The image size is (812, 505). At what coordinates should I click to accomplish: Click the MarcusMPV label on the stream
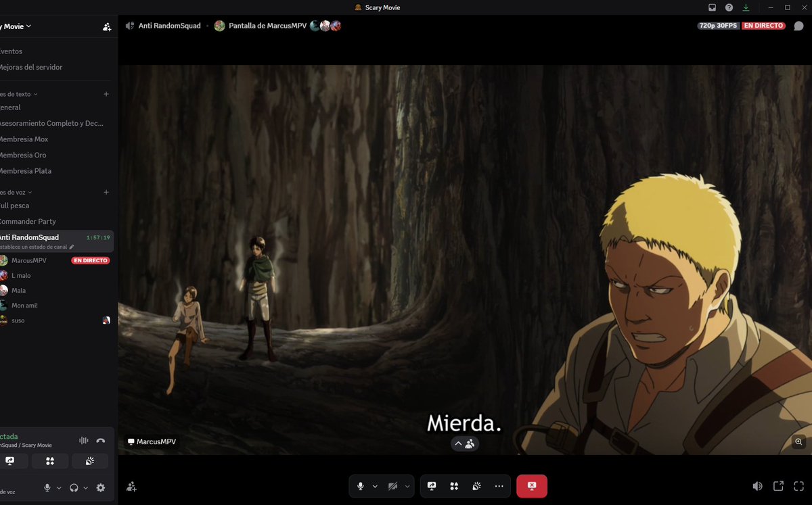tap(152, 441)
